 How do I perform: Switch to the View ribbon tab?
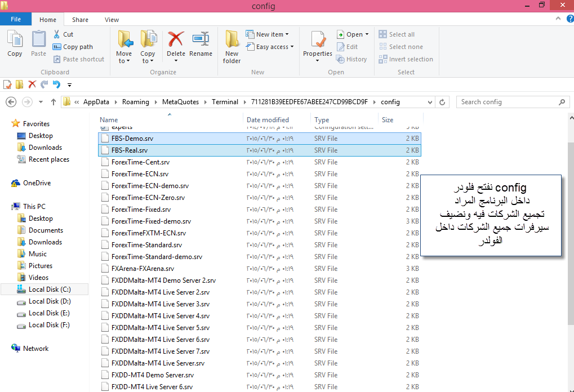(x=112, y=20)
